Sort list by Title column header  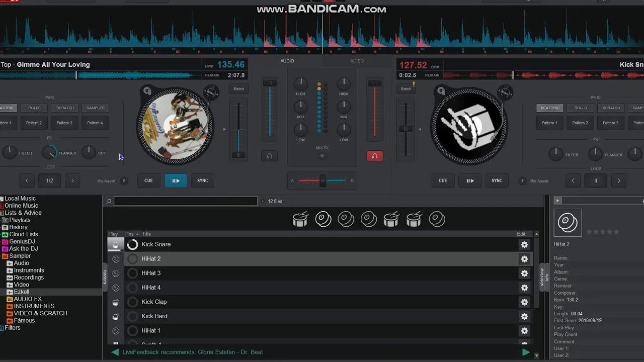point(146,234)
